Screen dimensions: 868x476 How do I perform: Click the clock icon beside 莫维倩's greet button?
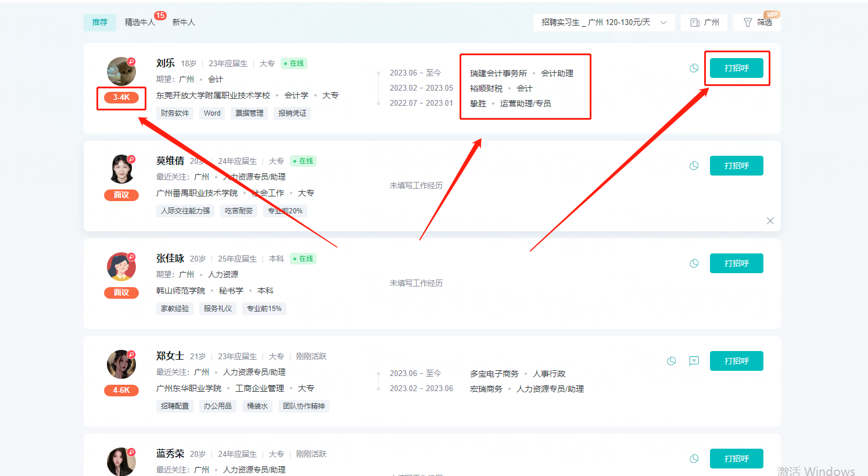coord(694,166)
